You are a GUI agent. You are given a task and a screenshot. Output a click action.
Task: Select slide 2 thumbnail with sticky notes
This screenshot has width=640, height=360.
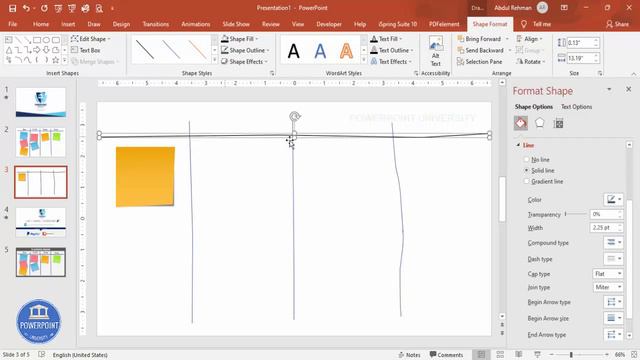tap(40, 142)
